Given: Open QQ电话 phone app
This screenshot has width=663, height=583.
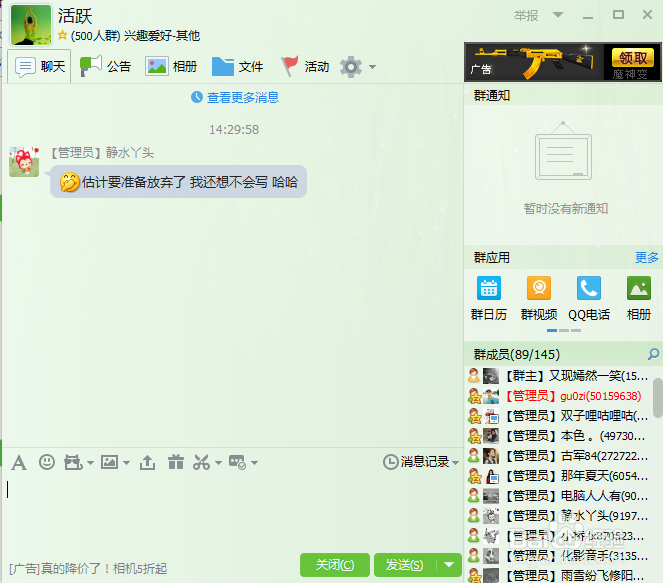Looking at the screenshot, I should tap(589, 298).
